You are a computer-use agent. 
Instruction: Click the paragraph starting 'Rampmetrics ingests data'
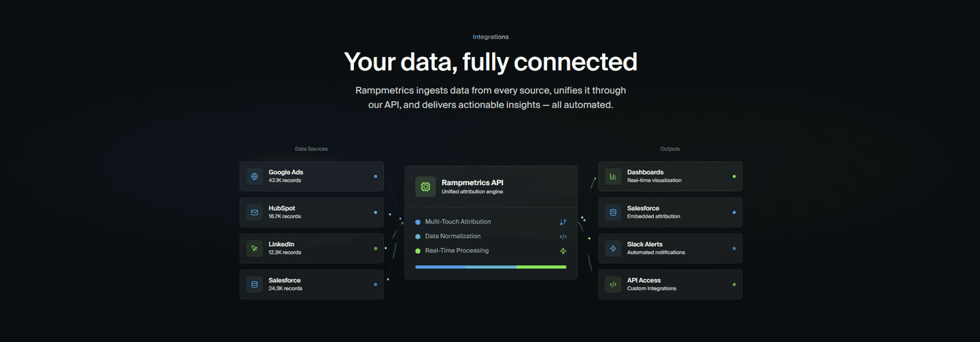click(x=491, y=98)
